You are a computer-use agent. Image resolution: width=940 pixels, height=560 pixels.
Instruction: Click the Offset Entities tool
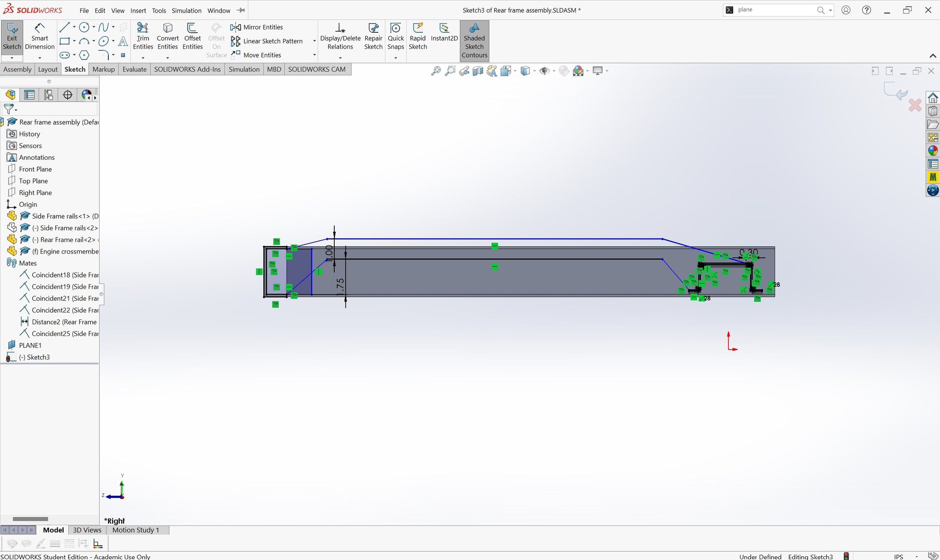[x=193, y=36]
